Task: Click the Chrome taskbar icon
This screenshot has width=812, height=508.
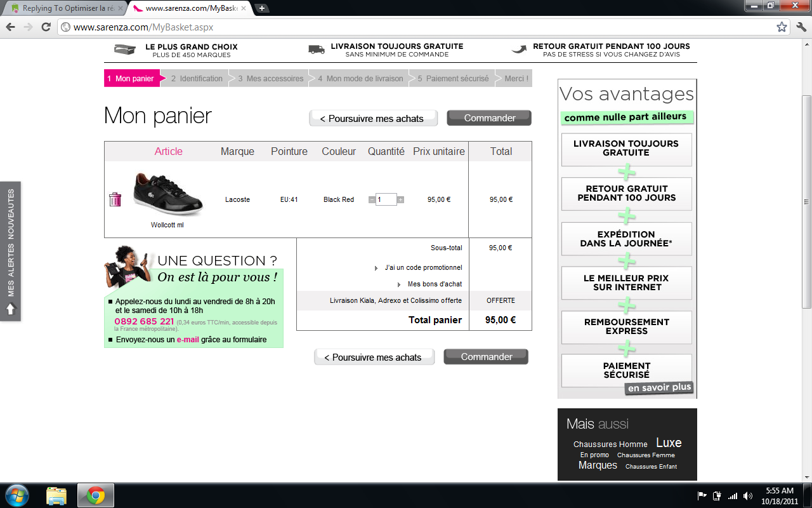Action: pyautogui.click(x=96, y=495)
